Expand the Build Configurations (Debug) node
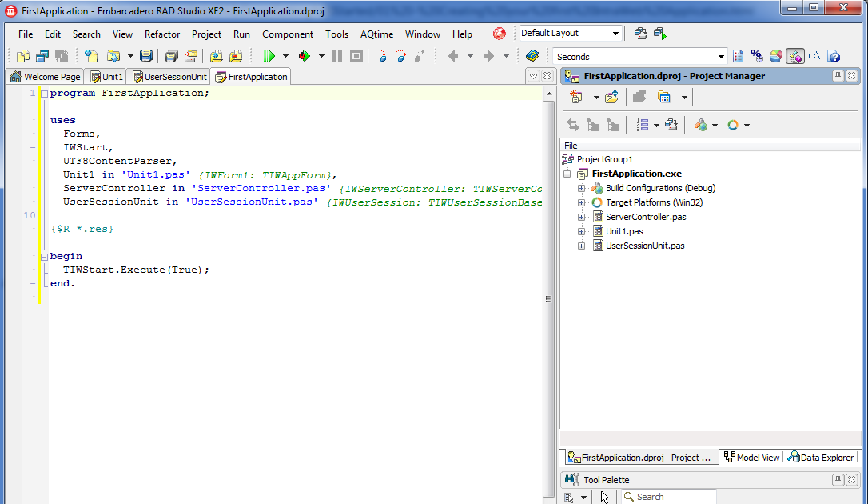 coord(581,188)
